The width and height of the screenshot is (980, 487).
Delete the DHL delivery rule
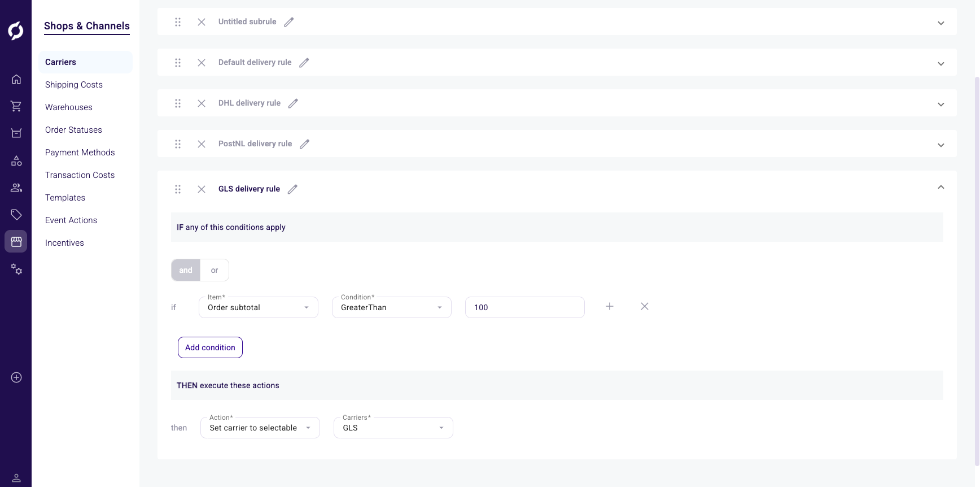pos(202,103)
